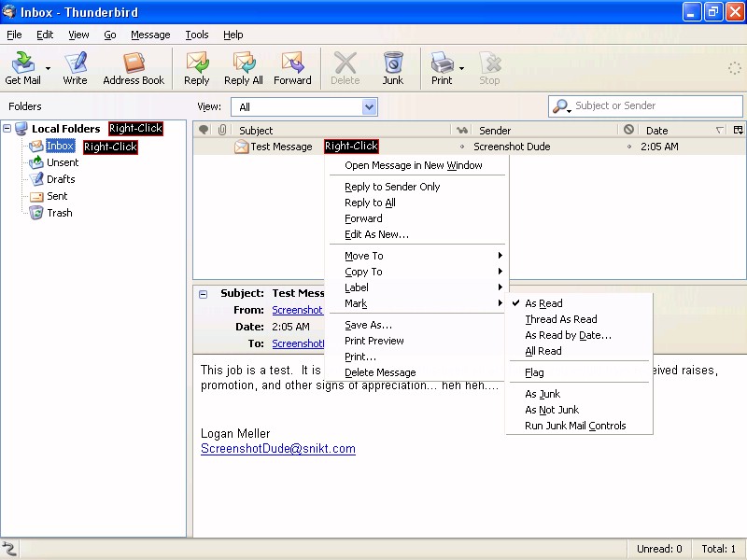
Task: Select the Drafts folder
Action: [61, 179]
